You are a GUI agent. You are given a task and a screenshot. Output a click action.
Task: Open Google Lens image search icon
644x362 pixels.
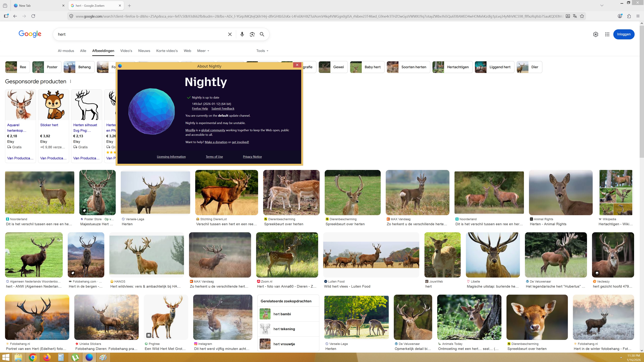[x=252, y=34]
